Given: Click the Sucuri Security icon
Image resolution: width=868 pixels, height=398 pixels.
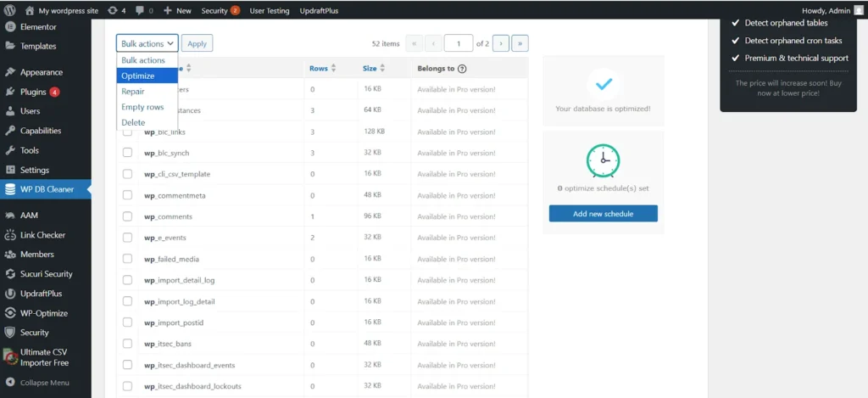Looking at the screenshot, I should point(9,274).
